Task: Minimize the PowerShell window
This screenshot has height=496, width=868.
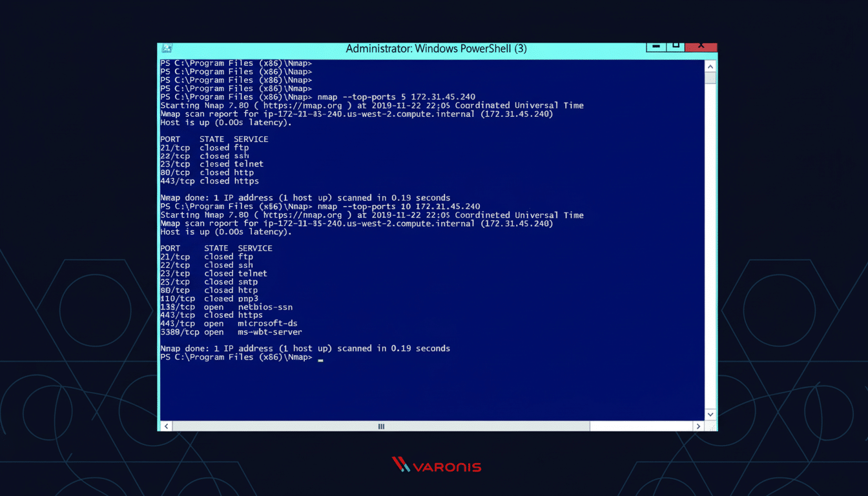Action: click(655, 46)
